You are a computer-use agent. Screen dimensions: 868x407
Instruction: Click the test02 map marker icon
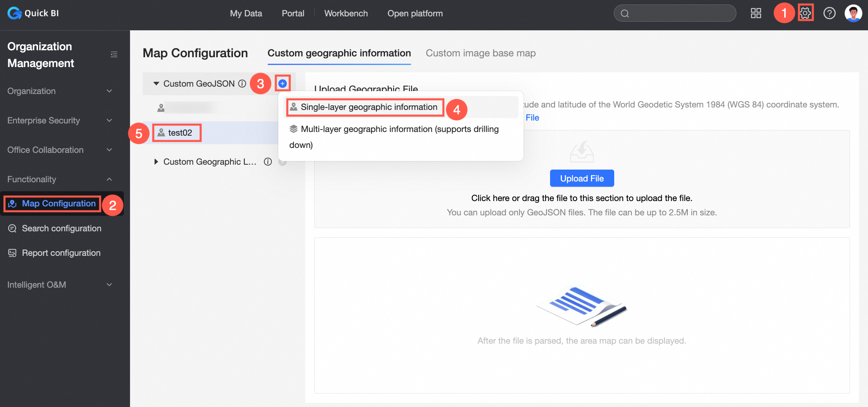click(x=161, y=132)
